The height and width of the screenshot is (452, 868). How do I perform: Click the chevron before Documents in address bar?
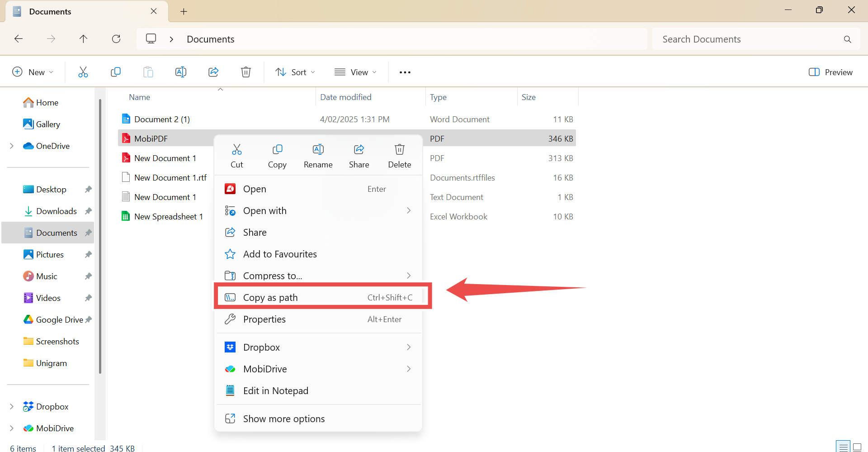click(171, 39)
